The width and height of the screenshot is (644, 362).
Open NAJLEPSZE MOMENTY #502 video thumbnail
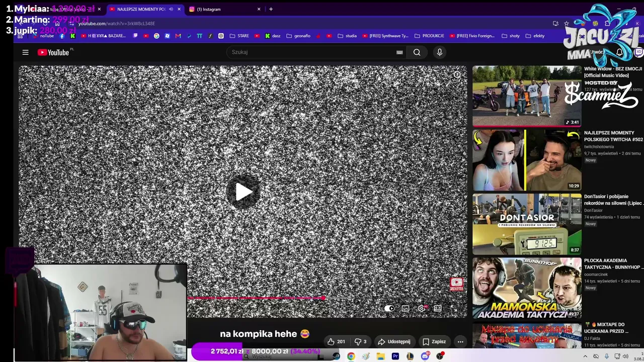(527, 160)
